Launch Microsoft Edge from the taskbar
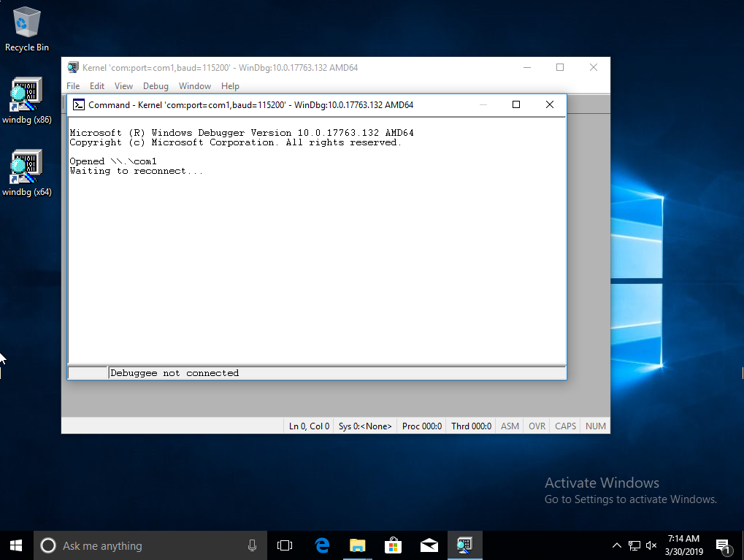This screenshot has width=744, height=560. [x=322, y=545]
